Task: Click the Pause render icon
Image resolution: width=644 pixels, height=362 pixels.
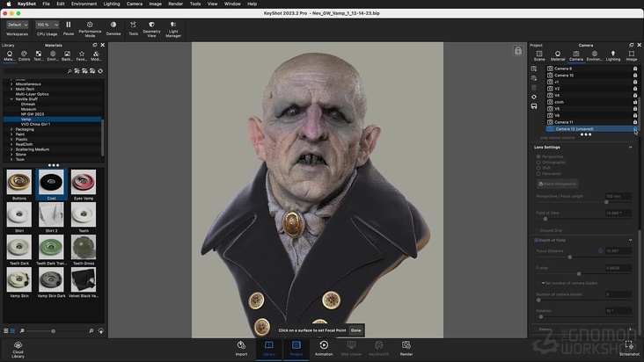Action: (69, 25)
